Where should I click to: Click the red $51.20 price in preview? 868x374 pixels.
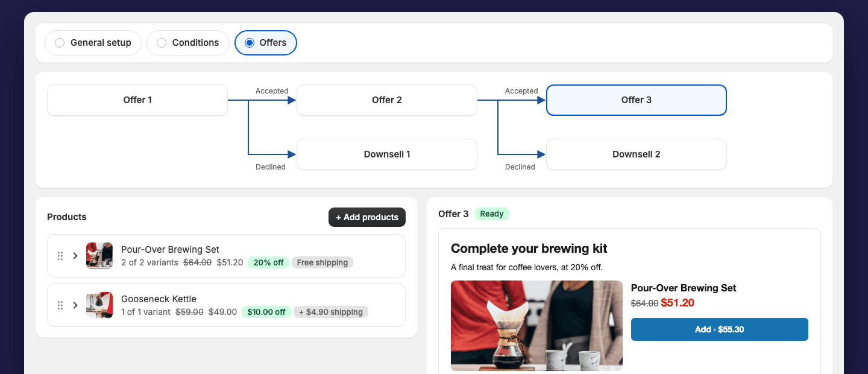(678, 303)
